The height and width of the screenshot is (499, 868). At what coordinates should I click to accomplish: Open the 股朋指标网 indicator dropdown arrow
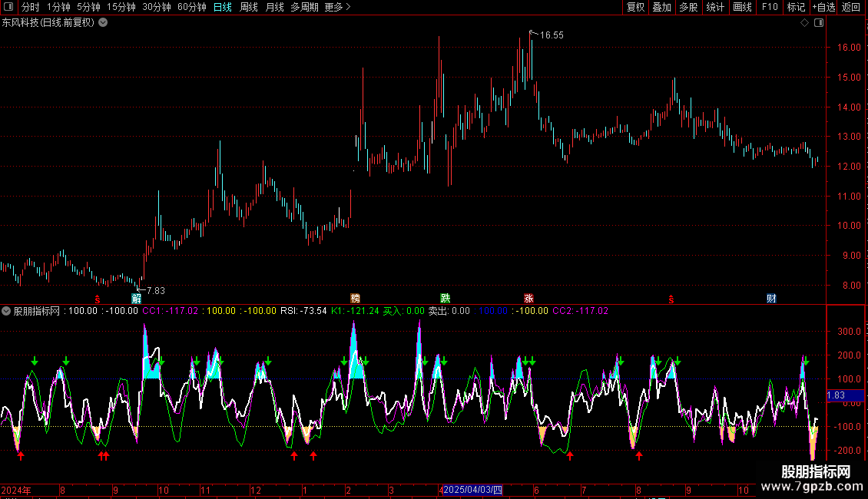click(7, 311)
